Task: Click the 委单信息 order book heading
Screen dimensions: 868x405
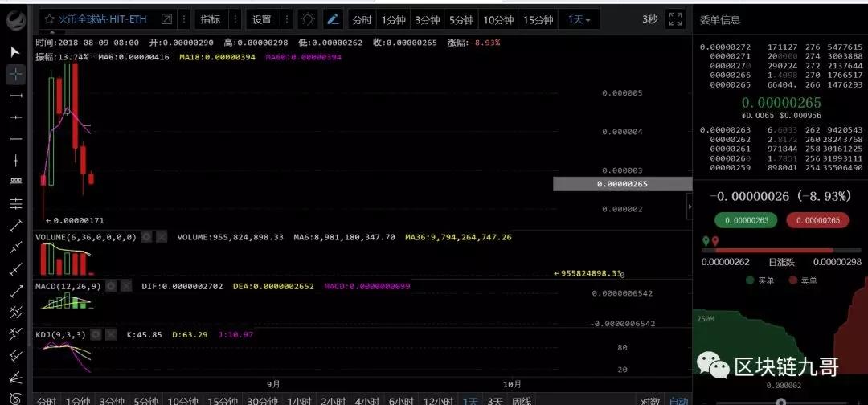Action: pyautogui.click(x=719, y=20)
